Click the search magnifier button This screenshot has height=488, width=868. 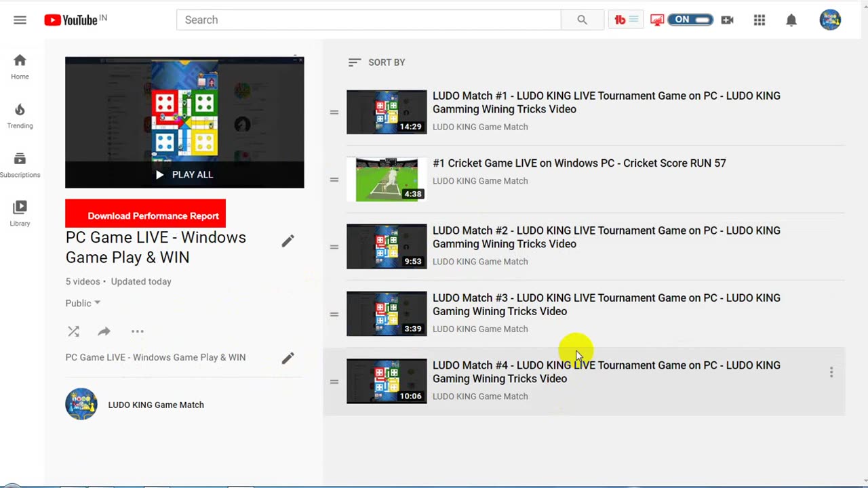[582, 20]
